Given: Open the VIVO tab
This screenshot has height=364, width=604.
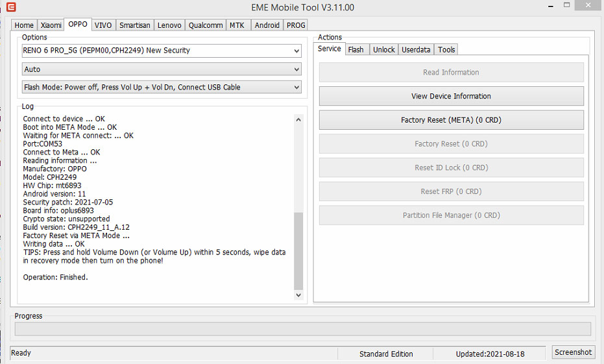Looking at the screenshot, I should click(x=103, y=25).
